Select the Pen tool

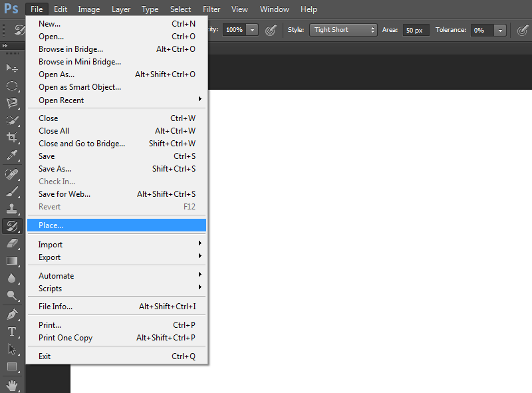point(12,315)
